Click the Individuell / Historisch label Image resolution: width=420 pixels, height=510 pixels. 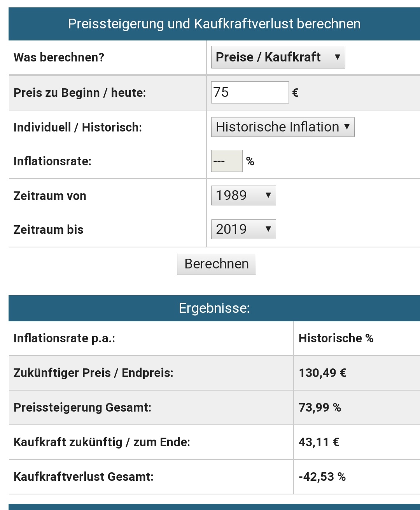pos(78,127)
